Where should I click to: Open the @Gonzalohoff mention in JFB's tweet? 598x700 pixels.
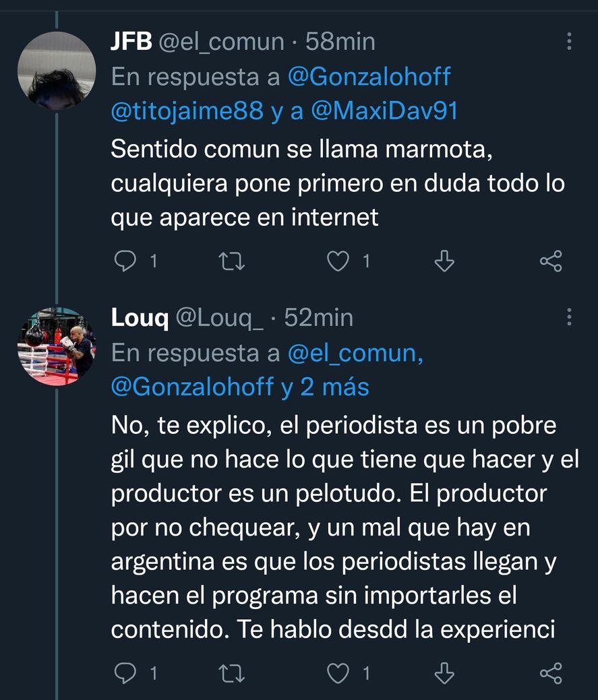[x=369, y=77]
